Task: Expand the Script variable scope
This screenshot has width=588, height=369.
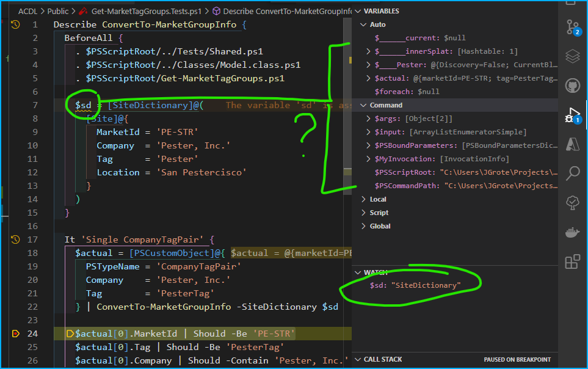Action: pyautogui.click(x=363, y=213)
